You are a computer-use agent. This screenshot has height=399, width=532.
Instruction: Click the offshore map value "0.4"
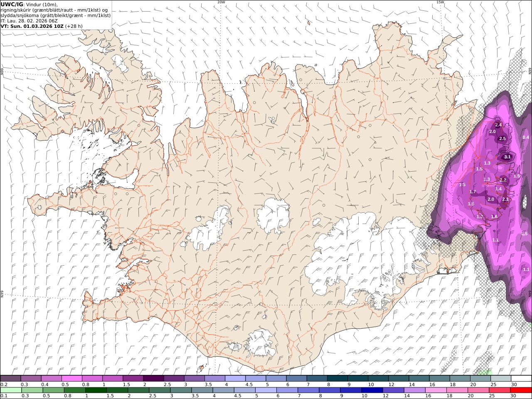(526, 138)
